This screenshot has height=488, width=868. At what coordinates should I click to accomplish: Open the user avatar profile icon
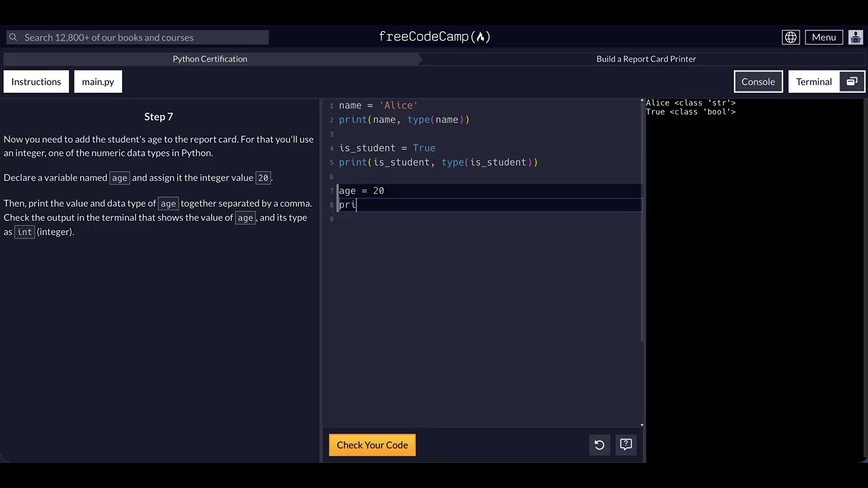point(856,37)
